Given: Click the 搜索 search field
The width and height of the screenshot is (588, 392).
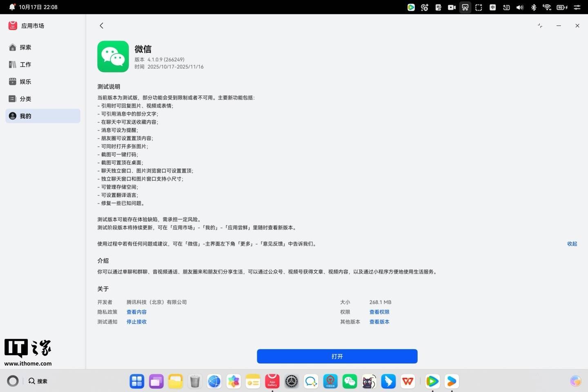Looking at the screenshot, I should pos(41,381).
